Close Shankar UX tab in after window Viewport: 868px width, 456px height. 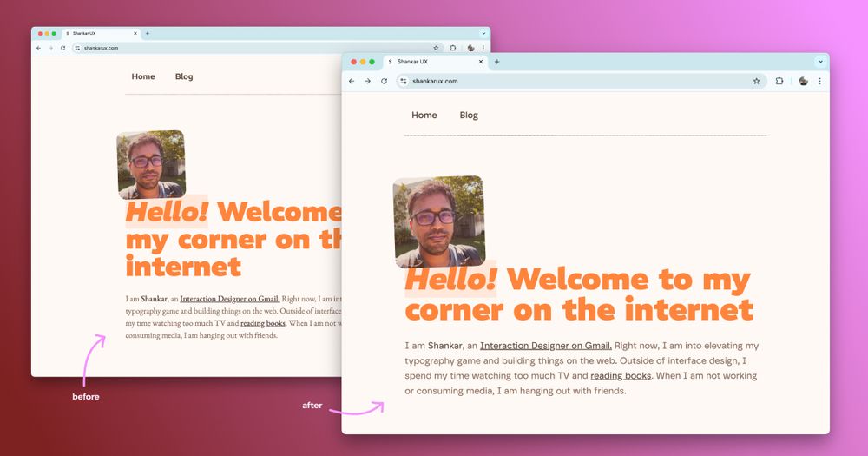tap(481, 62)
